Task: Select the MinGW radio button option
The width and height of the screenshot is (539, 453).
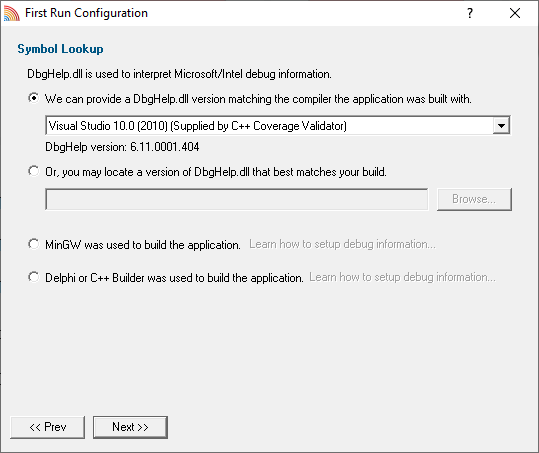Action: tap(33, 244)
